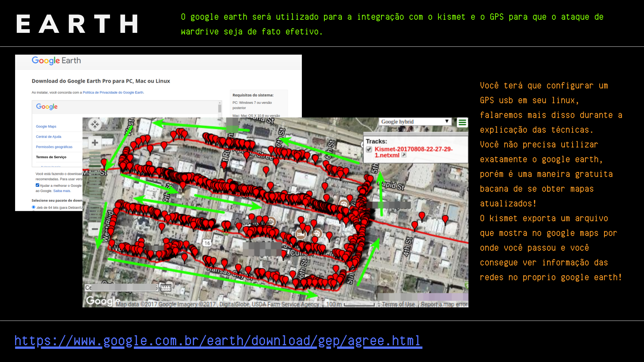
Task: Open the Google Maps sidebar item
Action: point(46,126)
